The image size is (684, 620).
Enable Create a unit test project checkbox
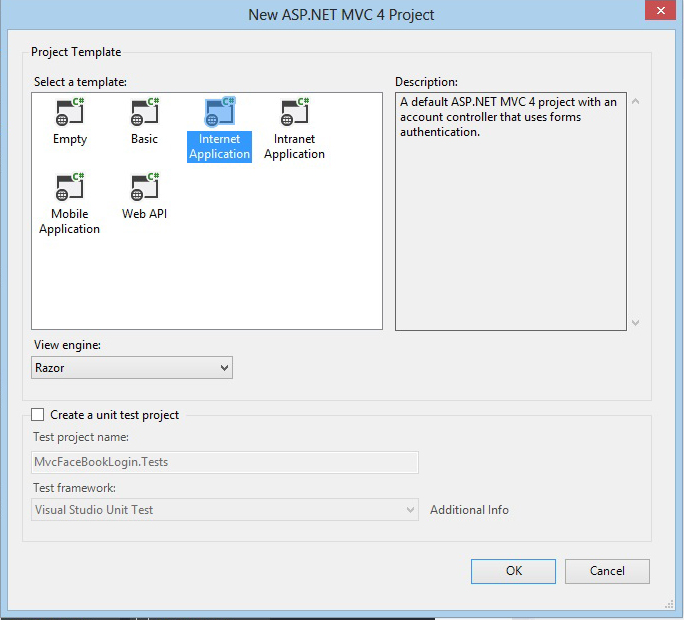pyautogui.click(x=38, y=414)
